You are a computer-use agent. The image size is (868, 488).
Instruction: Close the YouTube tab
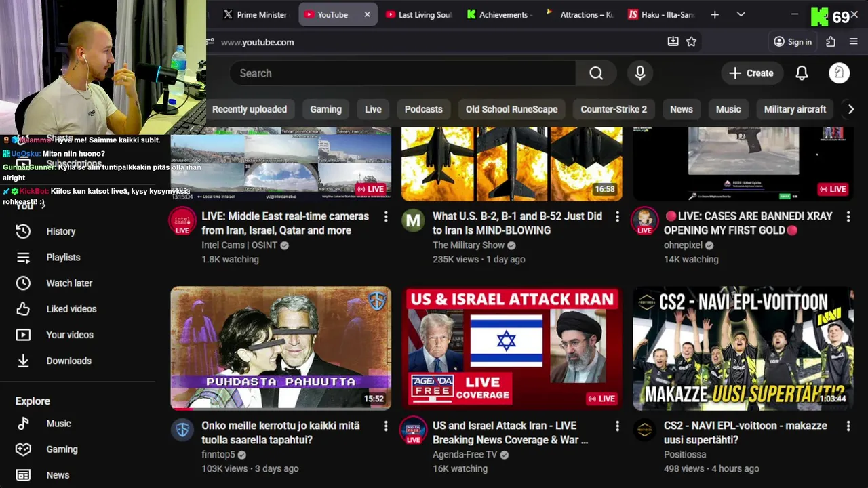368,14
